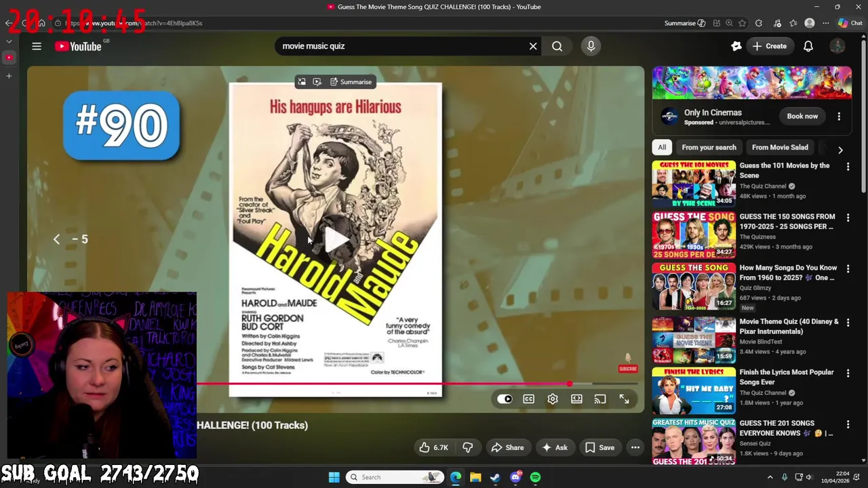Screen dimensions: 868x488
Task: Enter fullscreen mode
Action: pos(624,399)
